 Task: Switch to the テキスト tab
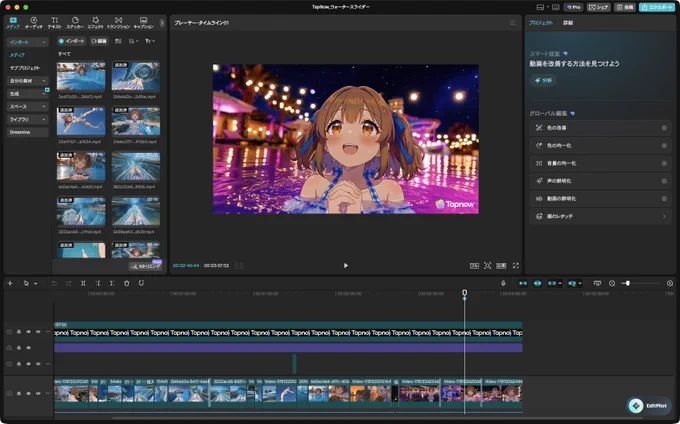(x=55, y=23)
